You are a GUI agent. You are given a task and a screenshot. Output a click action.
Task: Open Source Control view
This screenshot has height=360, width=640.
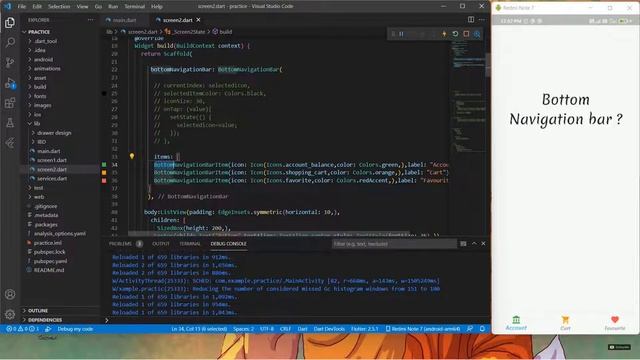click(x=10, y=62)
